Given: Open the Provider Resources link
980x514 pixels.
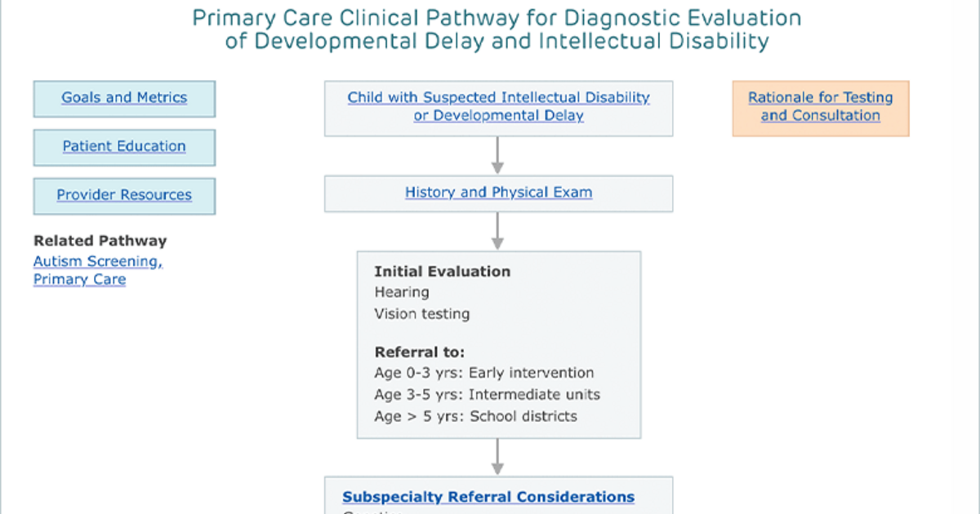Looking at the screenshot, I should tap(124, 195).
